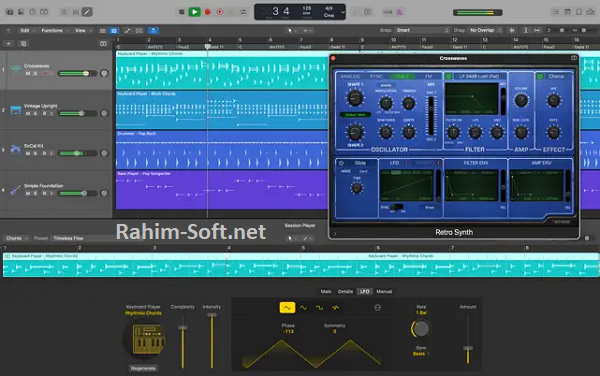Toggle Cycle mode in the transport

pos(243,12)
